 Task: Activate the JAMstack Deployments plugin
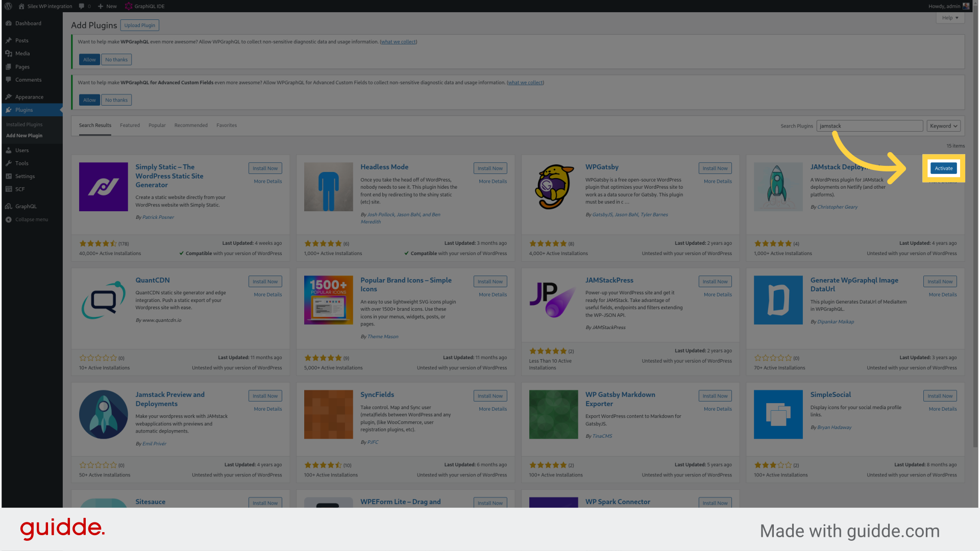[944, 168]
